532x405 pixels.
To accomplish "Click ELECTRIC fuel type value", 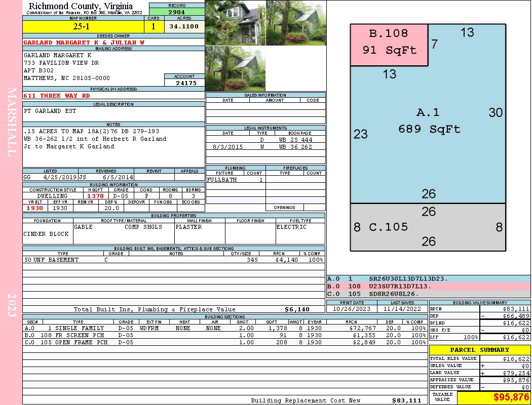I will (291, 227).
